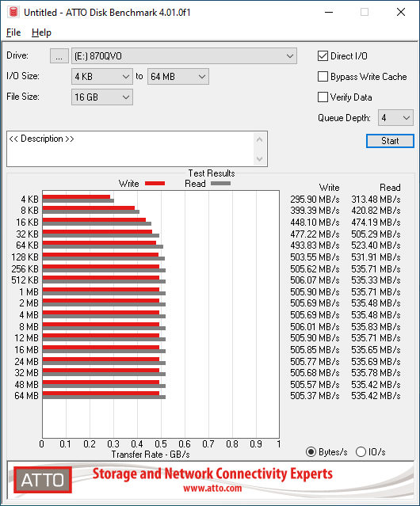The height and width of the screenshot is (506, 420).
Task: Click the 64 MB write value 505.37 MB/s
Action: pos(315,396)
